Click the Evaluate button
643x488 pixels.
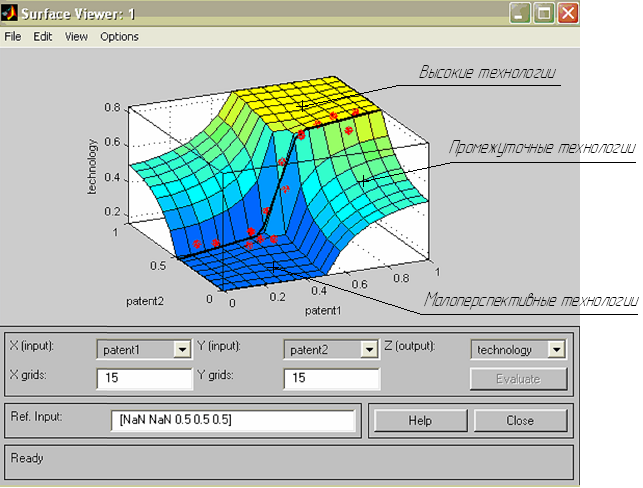coord(519,379)
